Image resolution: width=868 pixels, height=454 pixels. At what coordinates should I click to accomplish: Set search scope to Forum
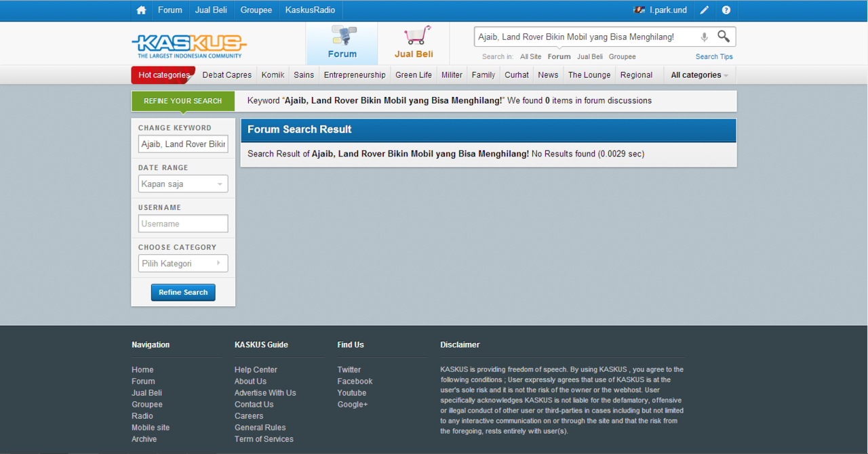[x=559, y=57]
